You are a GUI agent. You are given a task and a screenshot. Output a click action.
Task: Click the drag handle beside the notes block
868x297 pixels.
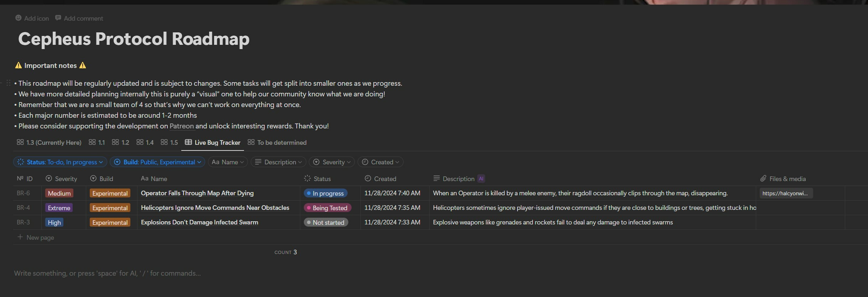tap(8, 83)
